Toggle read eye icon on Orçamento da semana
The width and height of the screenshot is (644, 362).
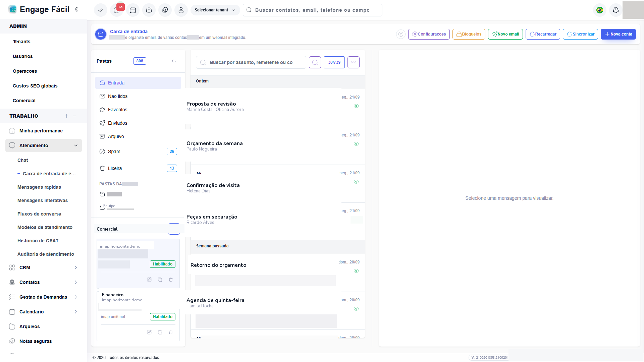pos(356,144)
